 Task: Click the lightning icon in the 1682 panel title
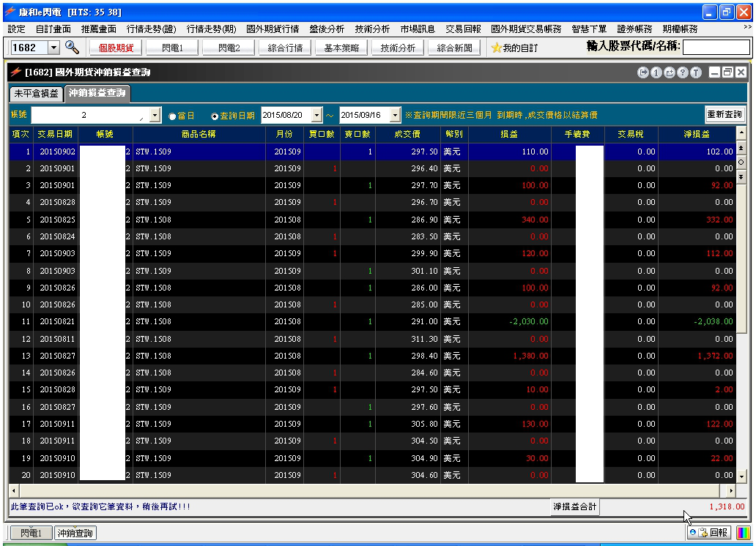[16, 72]
